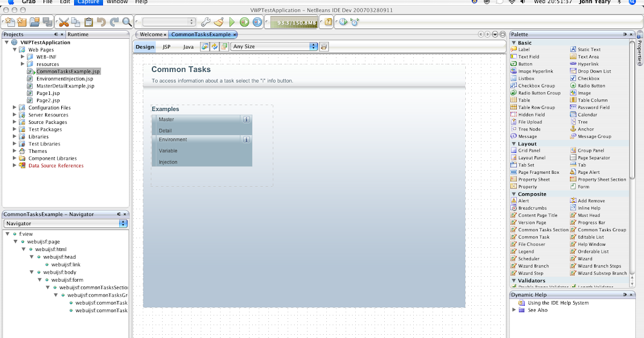Viewport: 644px width, 338px height.
Task: Expand See Also in Dynamic Help
Action: [514, 310]
